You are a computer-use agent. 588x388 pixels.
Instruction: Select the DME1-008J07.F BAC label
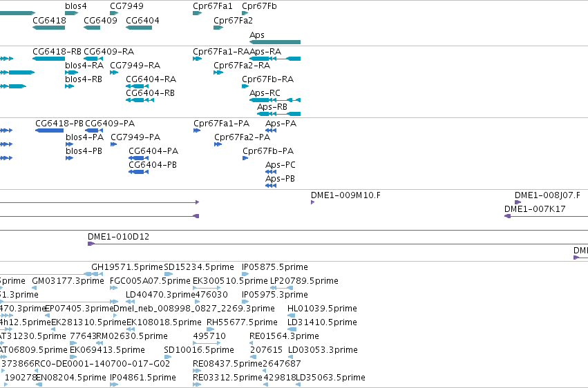point(547,195)
